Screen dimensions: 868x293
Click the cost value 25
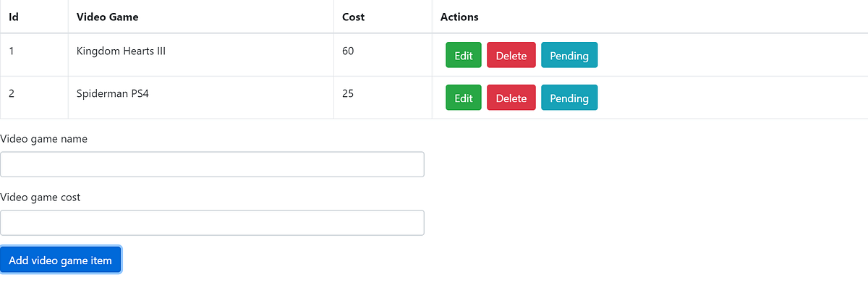pyautogui.click(x=348, y=94)
